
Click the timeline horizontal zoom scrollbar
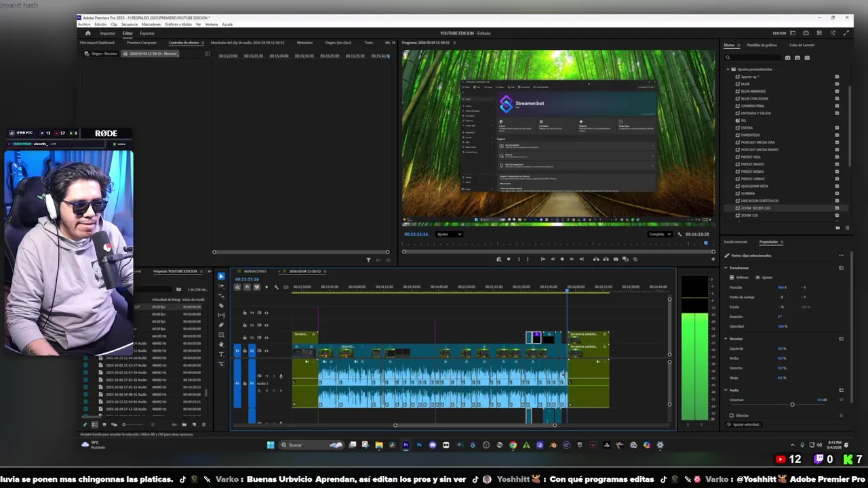pyautogui.click(x=475, y=426)
